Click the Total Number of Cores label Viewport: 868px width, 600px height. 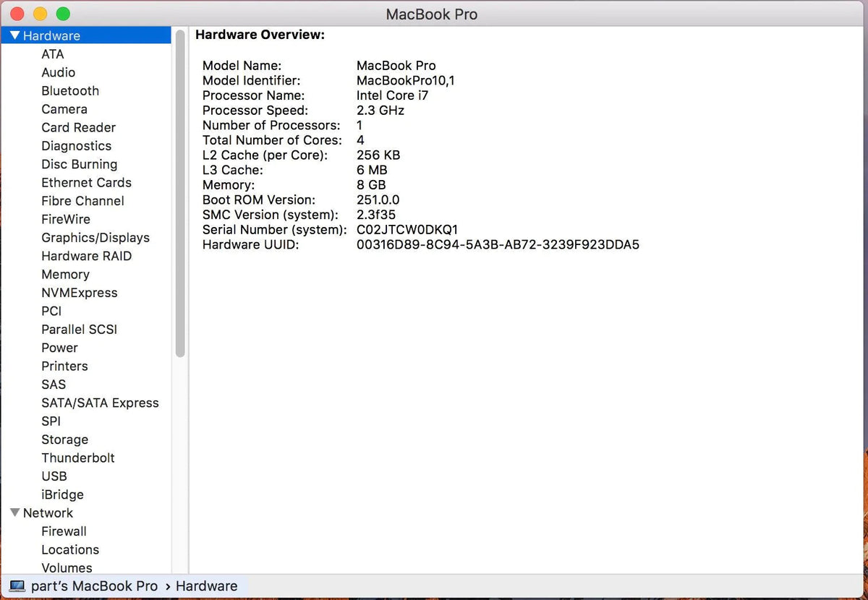(x=273, y=140)
